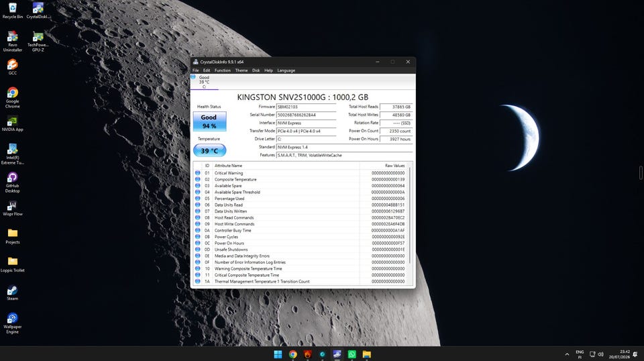Click the File Explorer taskbar icon
644x361 pixels.
pyautogui.click(x=367, y=354)
